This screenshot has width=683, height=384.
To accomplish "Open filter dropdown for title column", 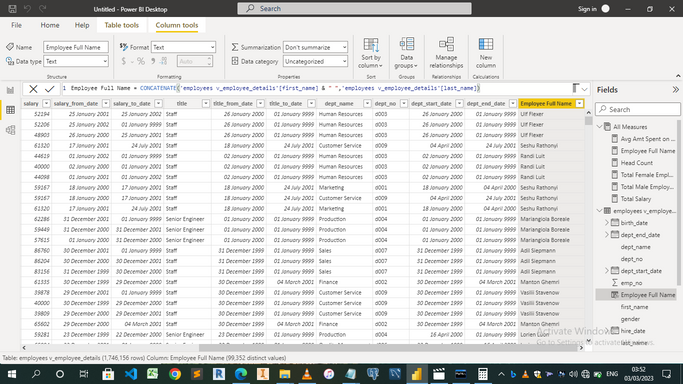I will pyautogui.click(x=206, y=104).
